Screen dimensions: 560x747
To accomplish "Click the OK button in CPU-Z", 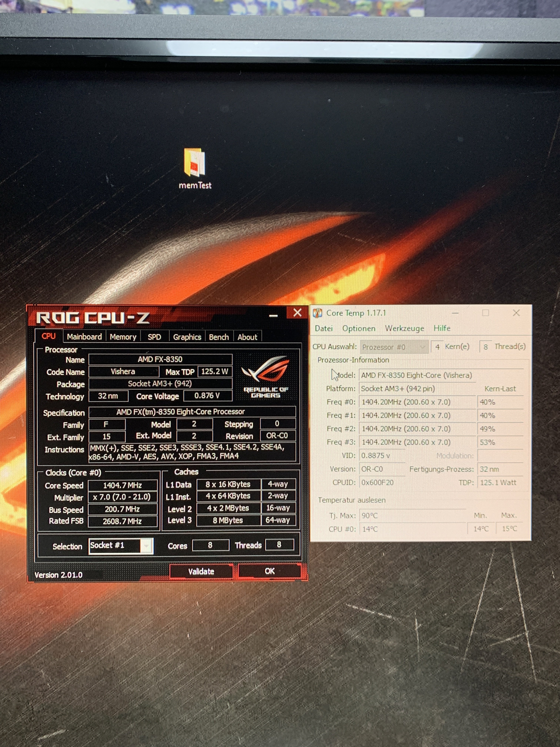I will click(269, 571).
